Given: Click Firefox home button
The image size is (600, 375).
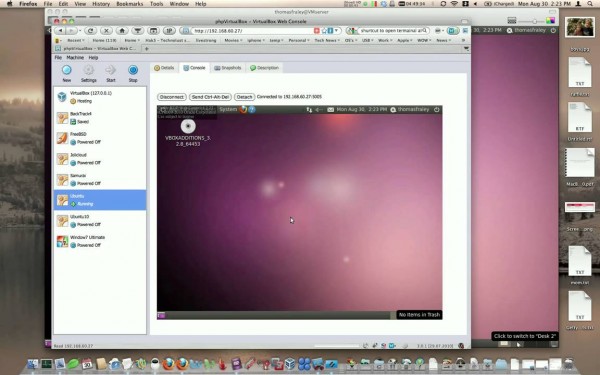Looking at the screenshot, I should (122, 31).
